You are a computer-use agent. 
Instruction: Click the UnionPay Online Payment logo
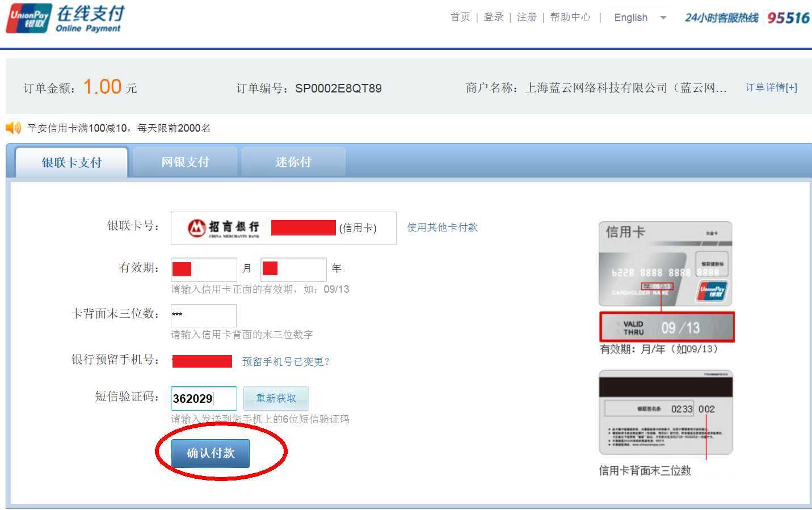pos(65,19)
